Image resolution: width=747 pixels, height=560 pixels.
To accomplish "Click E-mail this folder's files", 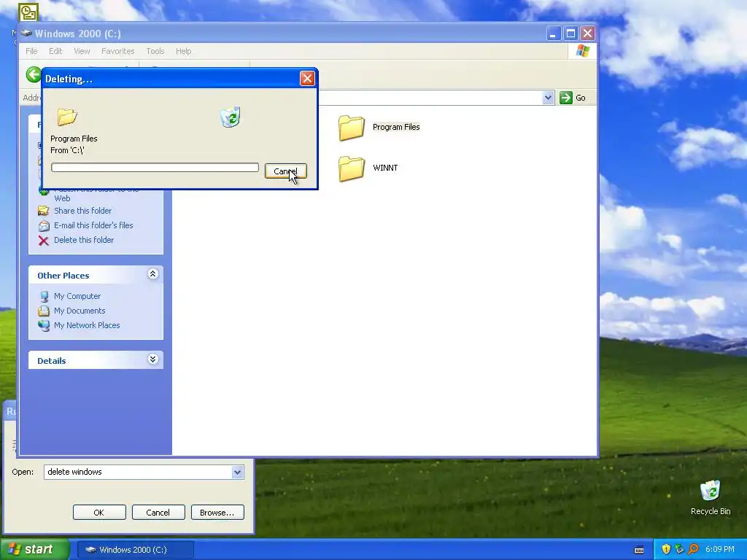I will [x=93, y=225].
